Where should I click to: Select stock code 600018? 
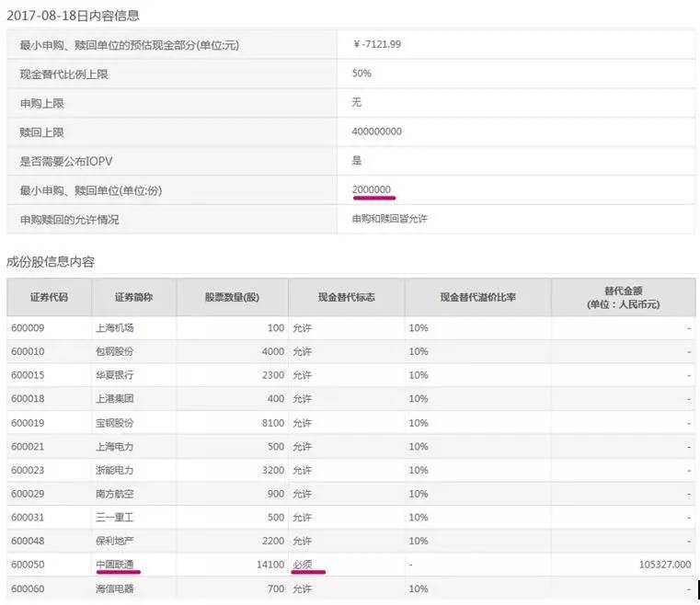[x=28, y=398]
